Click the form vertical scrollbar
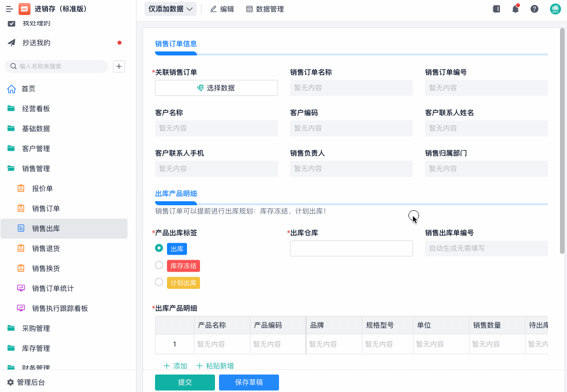 (562, 141)
